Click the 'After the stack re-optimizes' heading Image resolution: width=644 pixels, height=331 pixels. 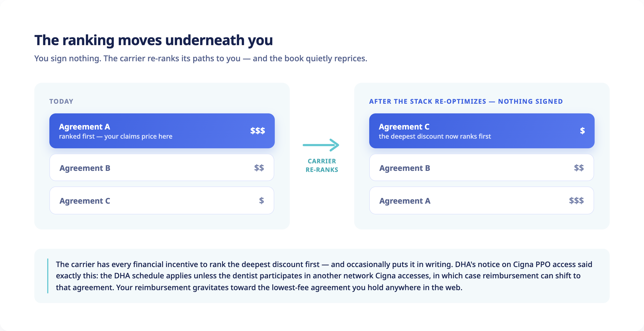point(466,101)
